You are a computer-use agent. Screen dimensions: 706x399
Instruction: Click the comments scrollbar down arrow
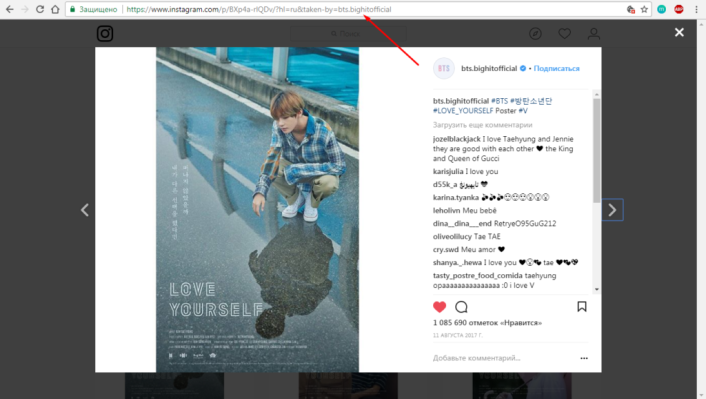[x=597, y=290]
